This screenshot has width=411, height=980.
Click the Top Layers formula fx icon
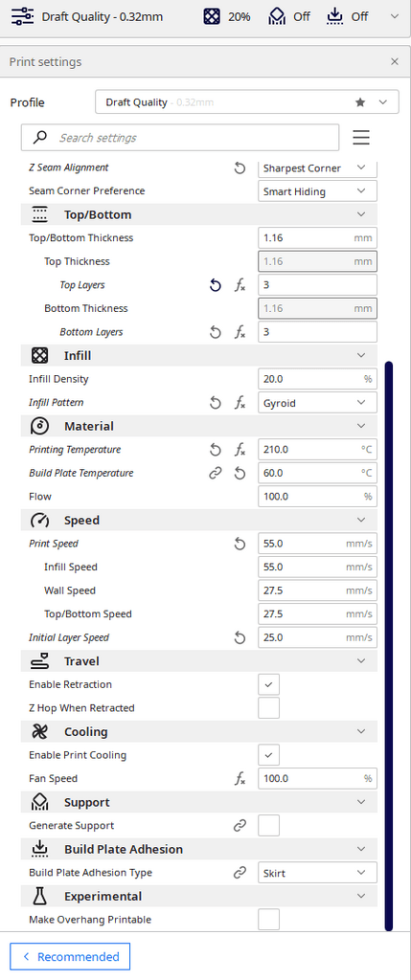(240, 285)
